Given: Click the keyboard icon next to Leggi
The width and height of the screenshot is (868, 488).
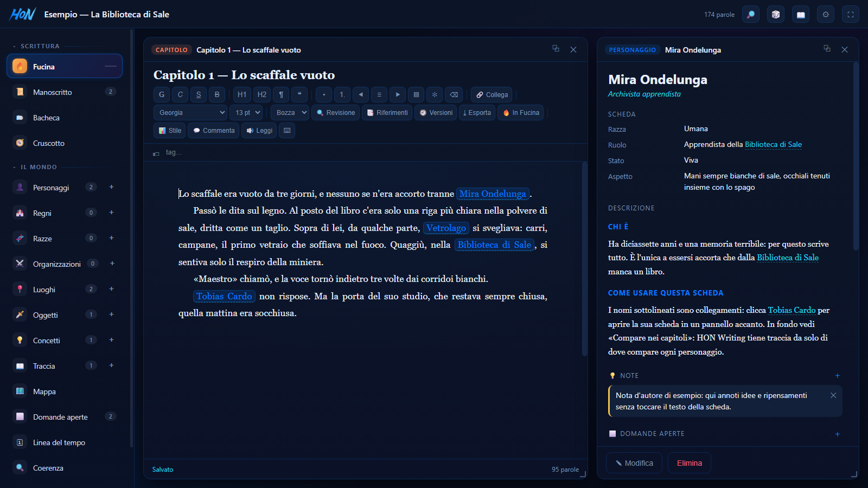Looking at the screenshot, I should click(287, 131).
